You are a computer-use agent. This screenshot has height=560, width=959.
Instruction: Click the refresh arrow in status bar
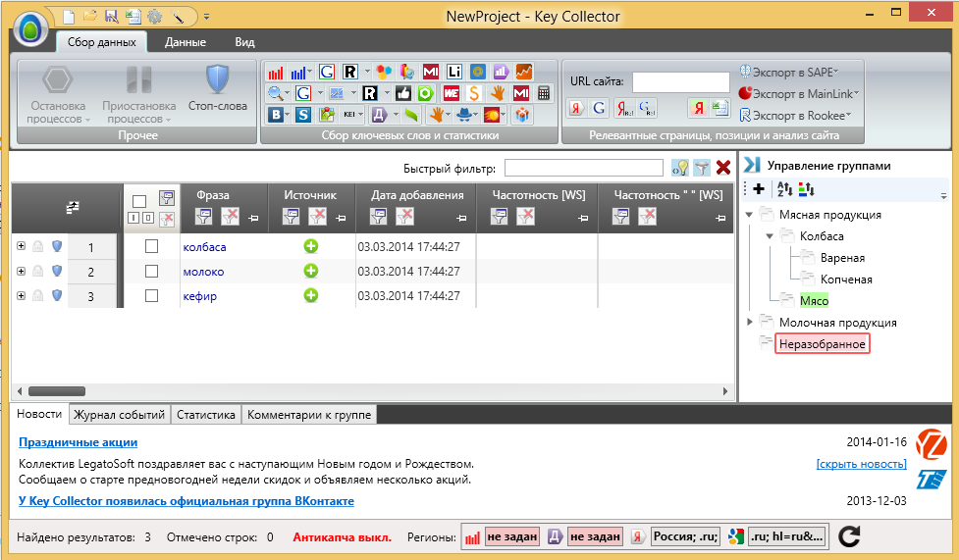[x=850, y=535]
